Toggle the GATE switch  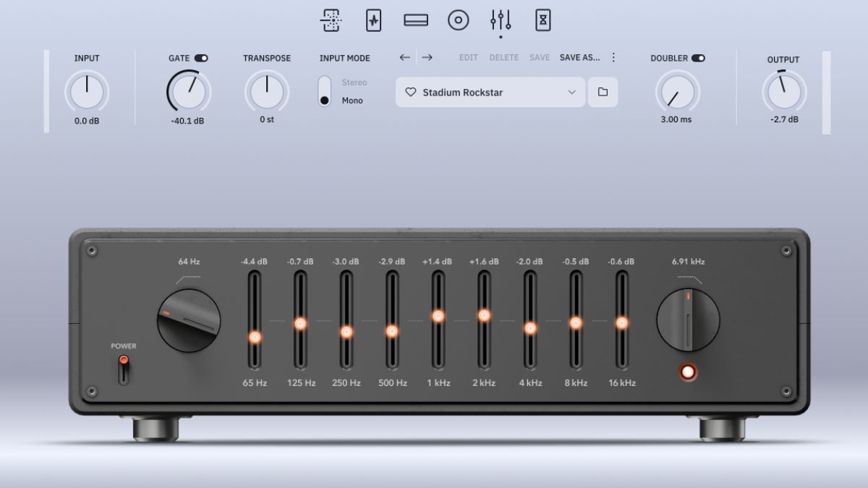click(201, 58)
